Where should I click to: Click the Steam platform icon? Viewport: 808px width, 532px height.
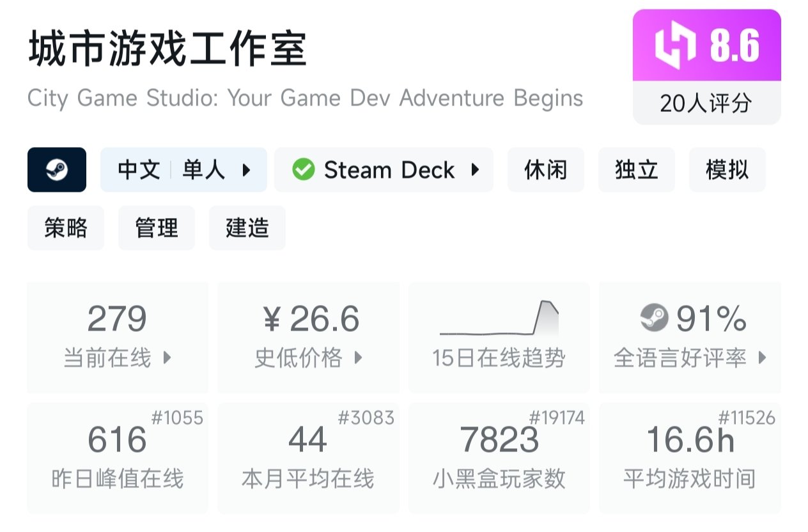tap(57, 170)
